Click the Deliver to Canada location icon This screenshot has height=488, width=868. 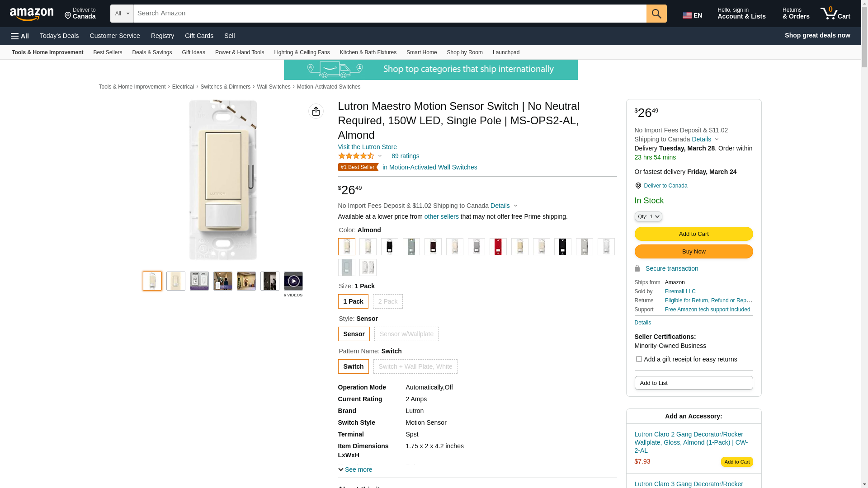[638, 186]
